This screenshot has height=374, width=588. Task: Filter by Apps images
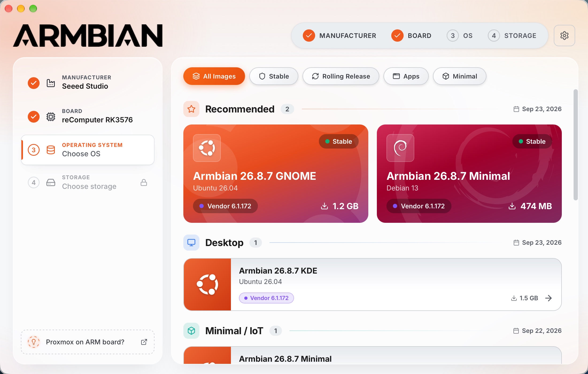[406, 76]
